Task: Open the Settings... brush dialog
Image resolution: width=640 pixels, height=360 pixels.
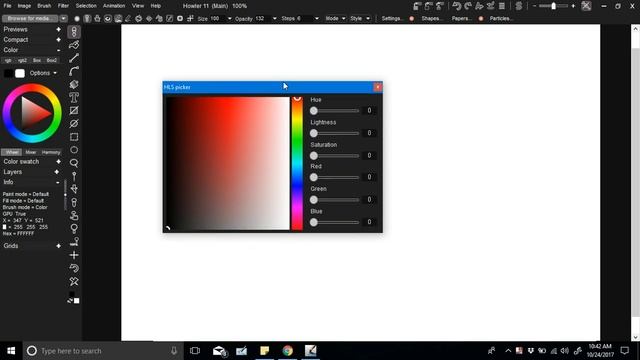Action: (x=392, y=18)
